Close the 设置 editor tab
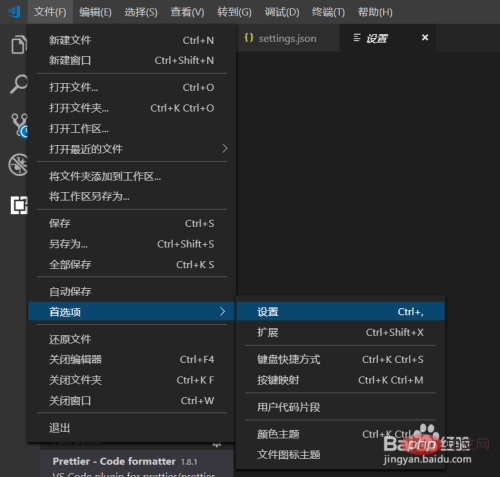 pos(425,37)
